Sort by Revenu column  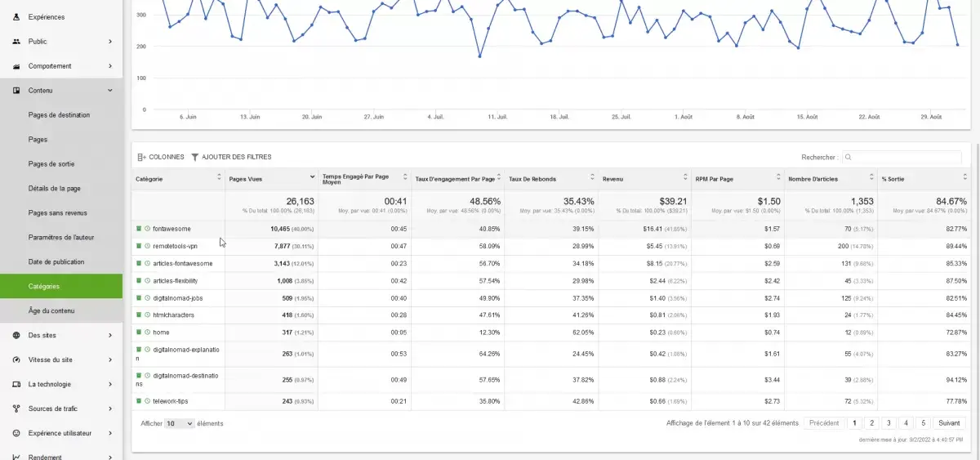pyautogui.click(x=685, y=177)
